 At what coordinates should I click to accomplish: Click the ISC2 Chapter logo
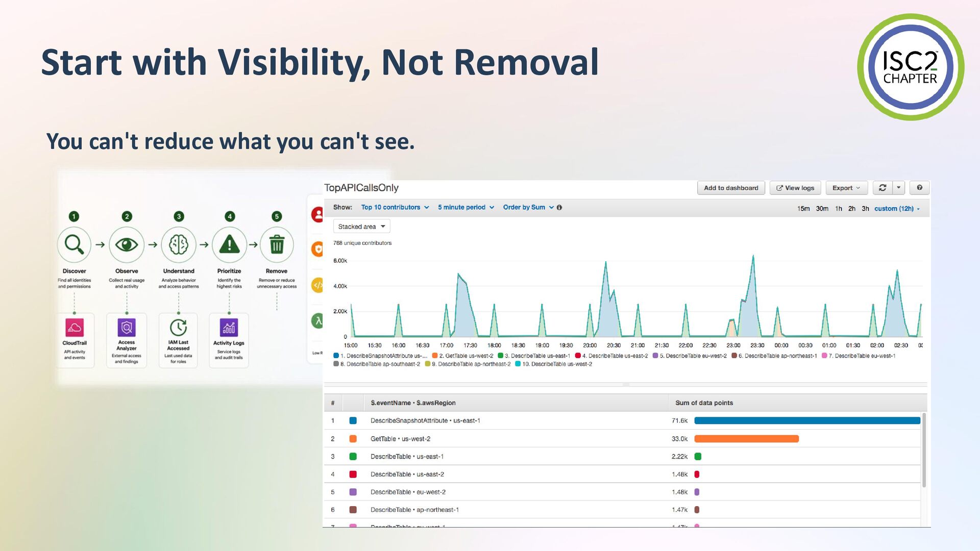coord(911,67)
